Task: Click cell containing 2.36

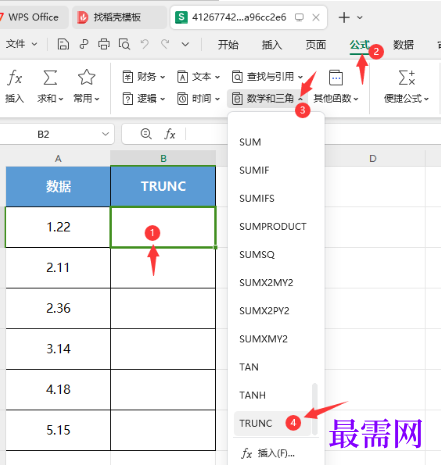Action: pyautogui.click(x=58, y=308)
